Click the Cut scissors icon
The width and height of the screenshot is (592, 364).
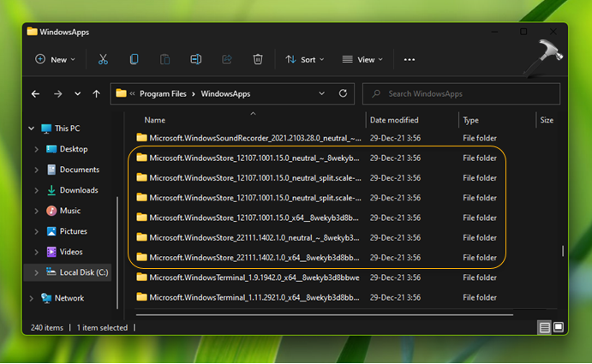click(x=103, y=59)
